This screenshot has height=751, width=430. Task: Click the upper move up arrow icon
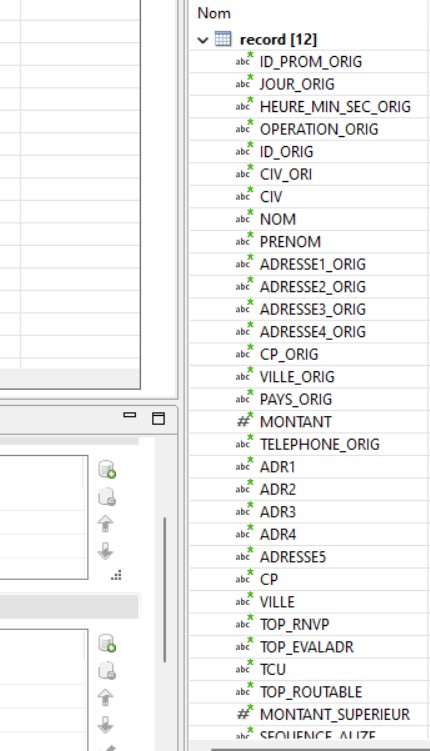(x=105, y=523)
